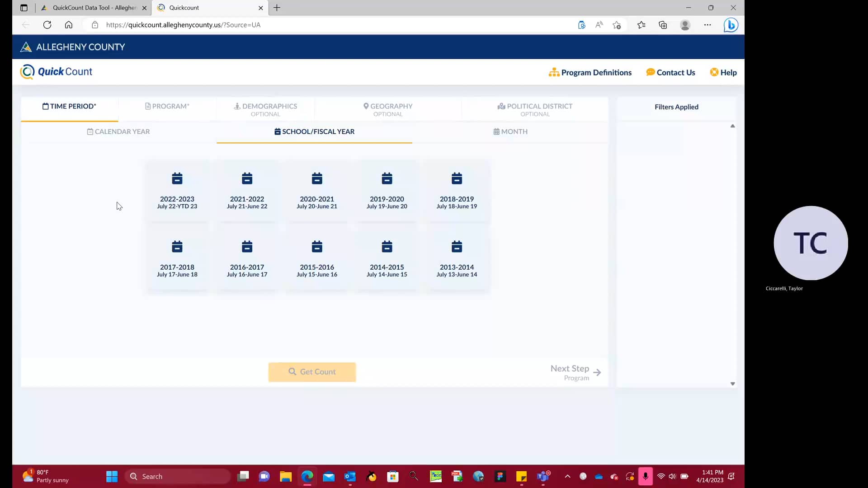868x488 pixels.
Task: Open the Help section
Action: click(x=723, y=72)
